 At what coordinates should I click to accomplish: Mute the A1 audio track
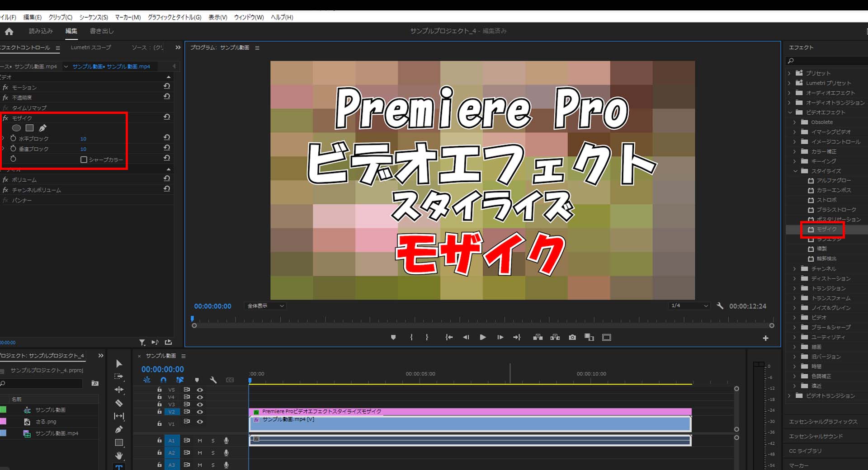[x=200, y=440]
